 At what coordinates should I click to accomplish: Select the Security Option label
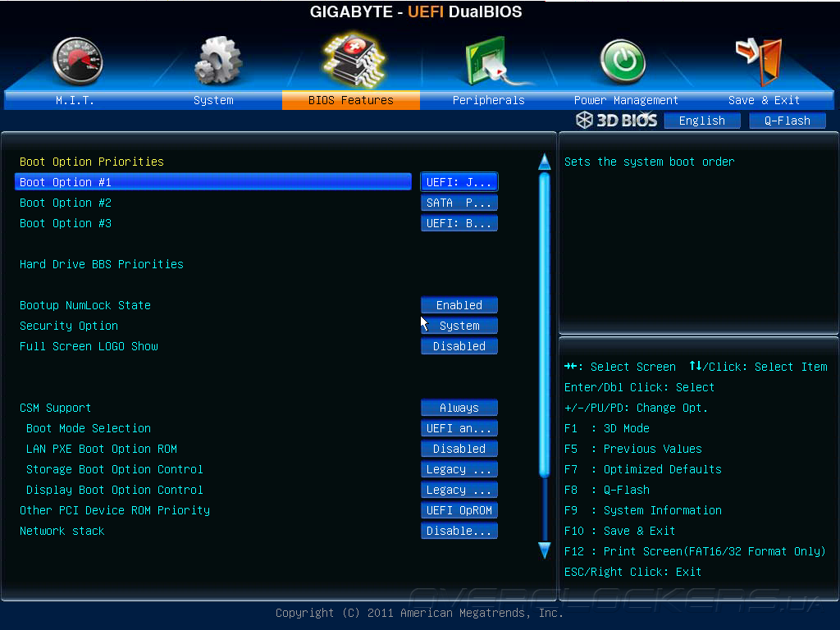(69, 326)
